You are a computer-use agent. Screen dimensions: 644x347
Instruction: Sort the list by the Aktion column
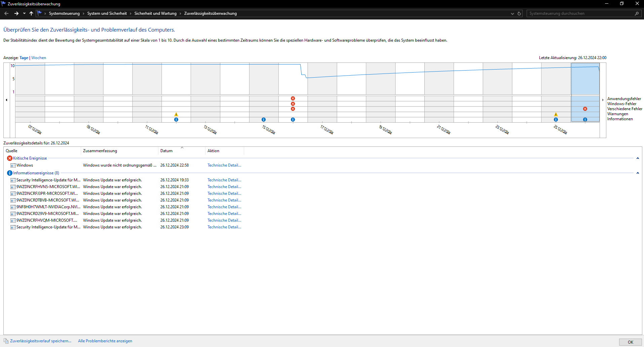(225, 151)
